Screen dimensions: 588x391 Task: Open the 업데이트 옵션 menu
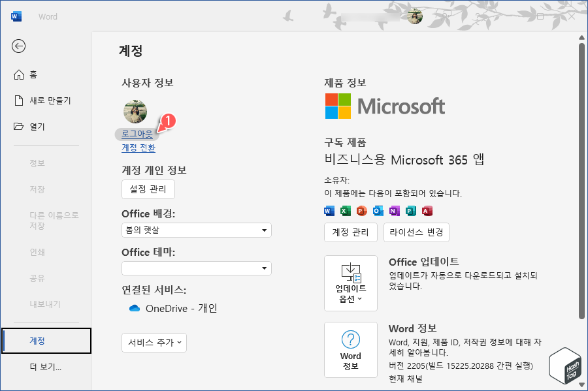pos(350,283)
